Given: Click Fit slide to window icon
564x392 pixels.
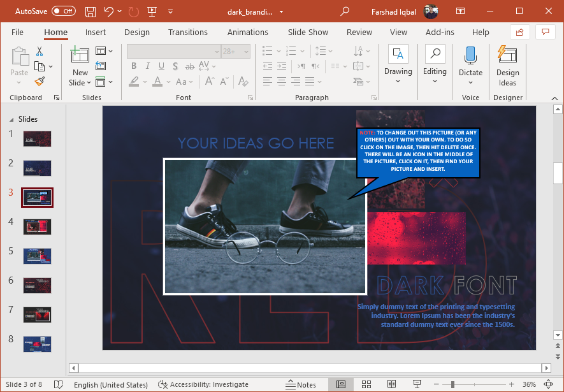Looking at the screenshot, I should 548,384.
